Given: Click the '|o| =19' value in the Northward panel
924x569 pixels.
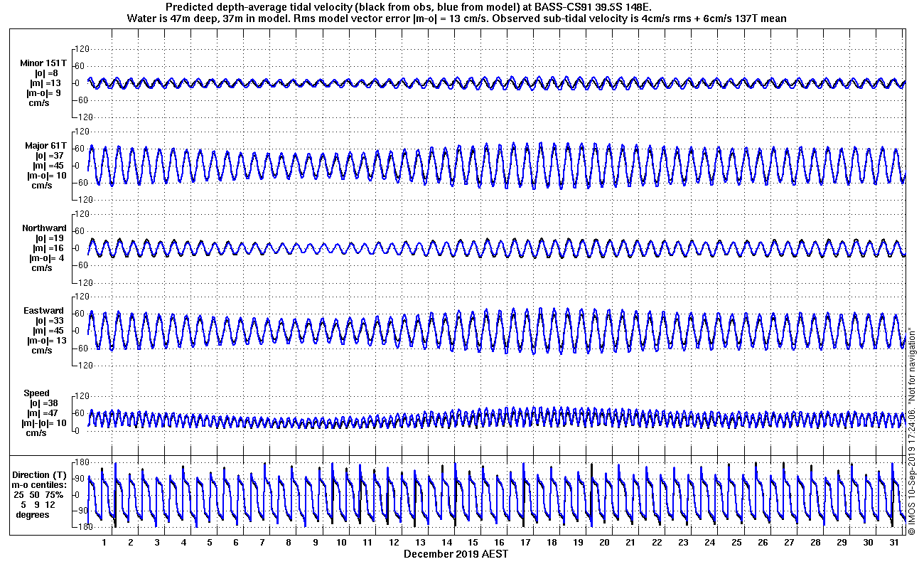Looking at the screenshot, I should coord(48,238).
